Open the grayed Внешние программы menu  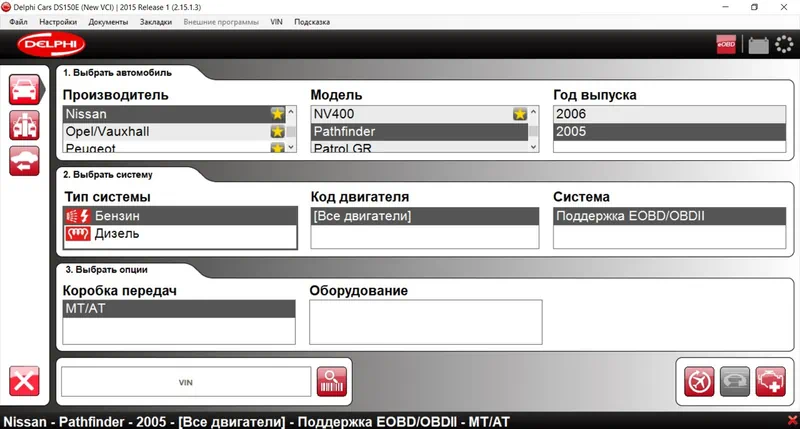point(221,22)
